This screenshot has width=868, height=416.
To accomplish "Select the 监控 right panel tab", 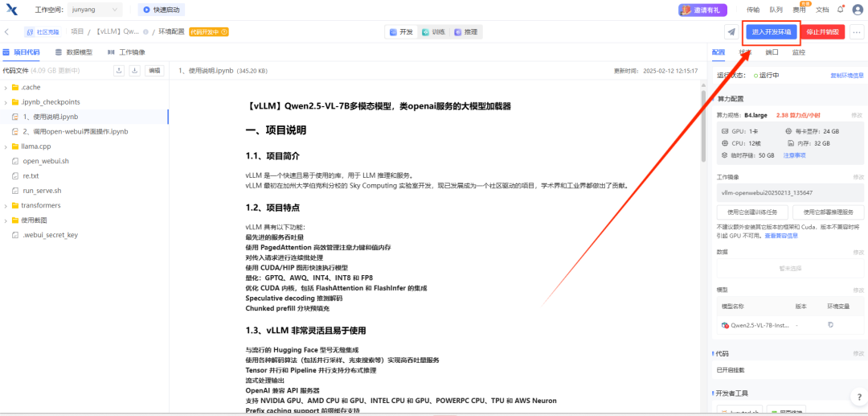I will pyautogui.click(x=798, y=52).
